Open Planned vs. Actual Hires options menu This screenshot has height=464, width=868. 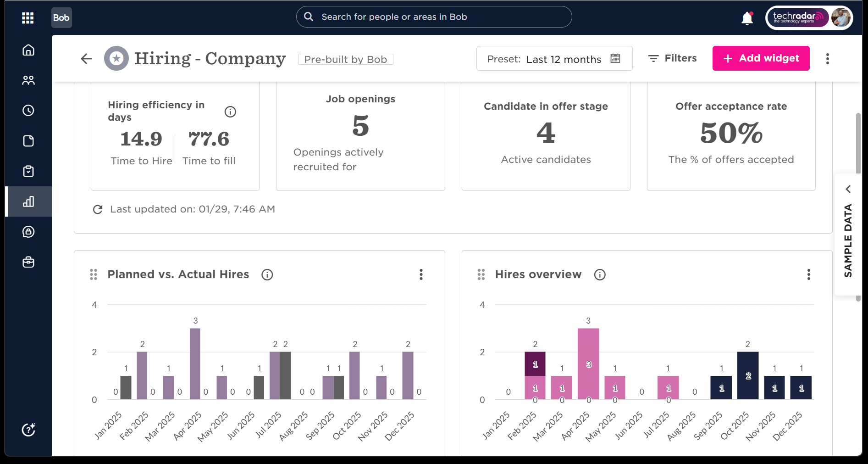point(421,274)
